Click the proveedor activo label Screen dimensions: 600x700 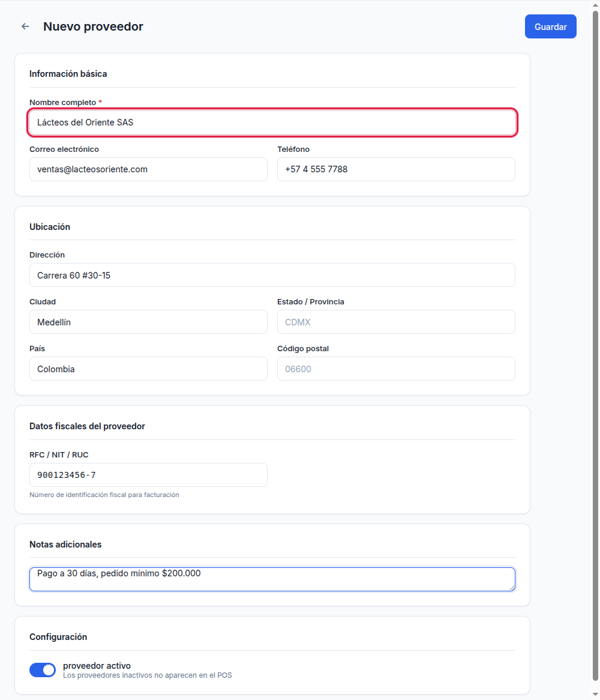click(97, 666)
